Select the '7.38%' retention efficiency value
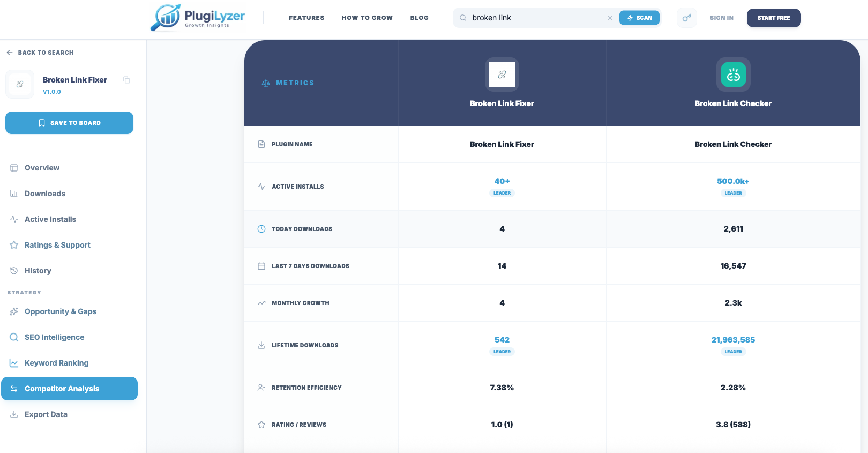 (x=502, y=388)
